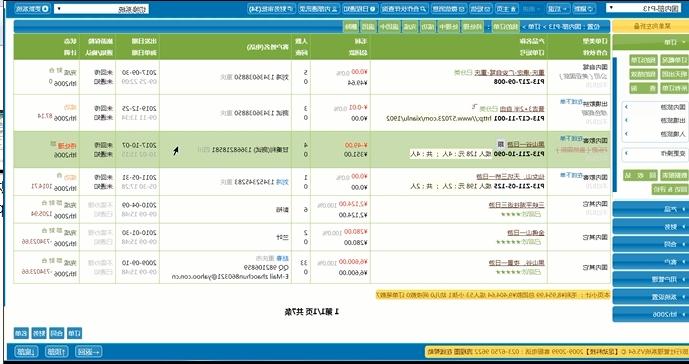The height and width of the screenshot is (364, 689).
Task: Open the 切换系统 switch-system dropdown
Action: click(102, 9)
